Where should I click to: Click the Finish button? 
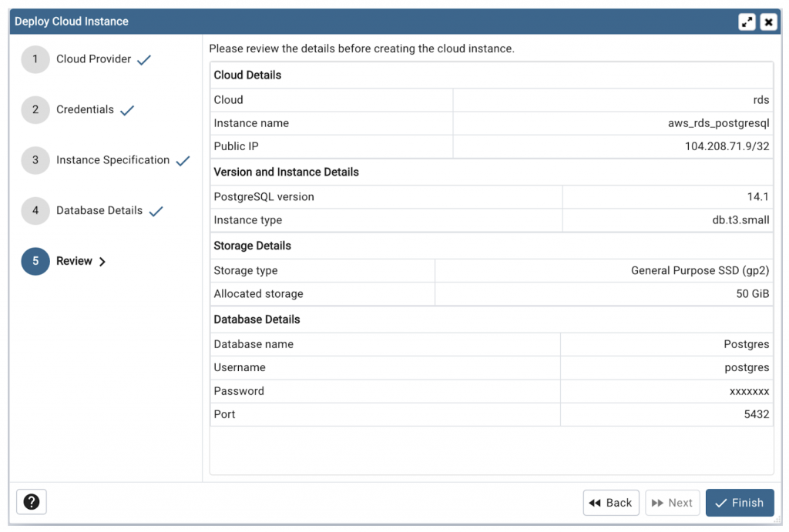(x=740, y=503)
